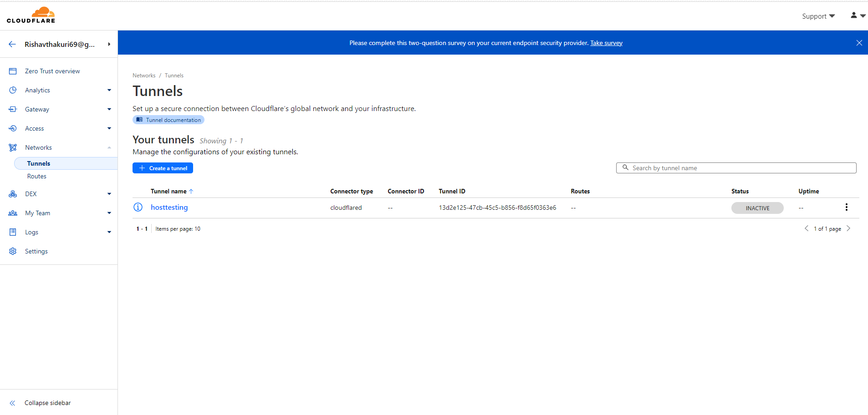Open the Take survey link
Viewport: 868px width, 415px height.
(606, 43)
